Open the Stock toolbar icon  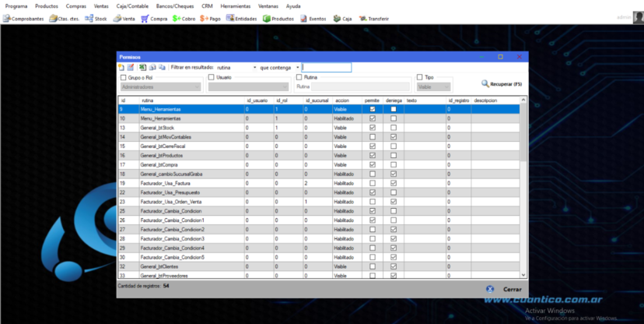[96, 19]
